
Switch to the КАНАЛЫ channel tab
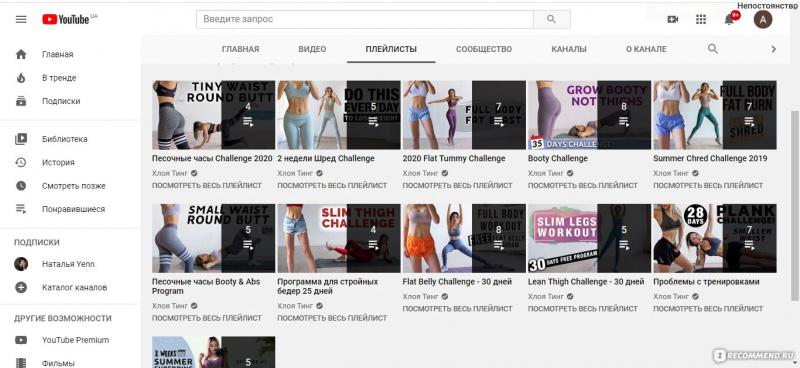(569, 50)
